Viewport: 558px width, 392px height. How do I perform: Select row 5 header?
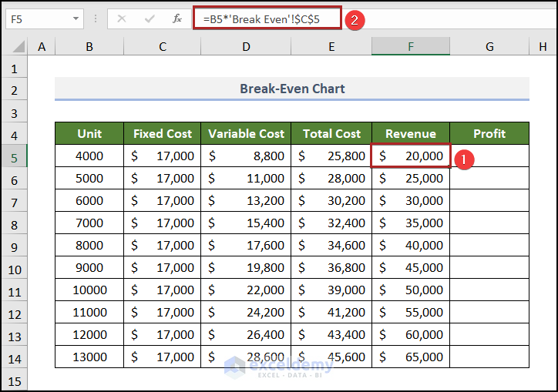pos(14,156)
